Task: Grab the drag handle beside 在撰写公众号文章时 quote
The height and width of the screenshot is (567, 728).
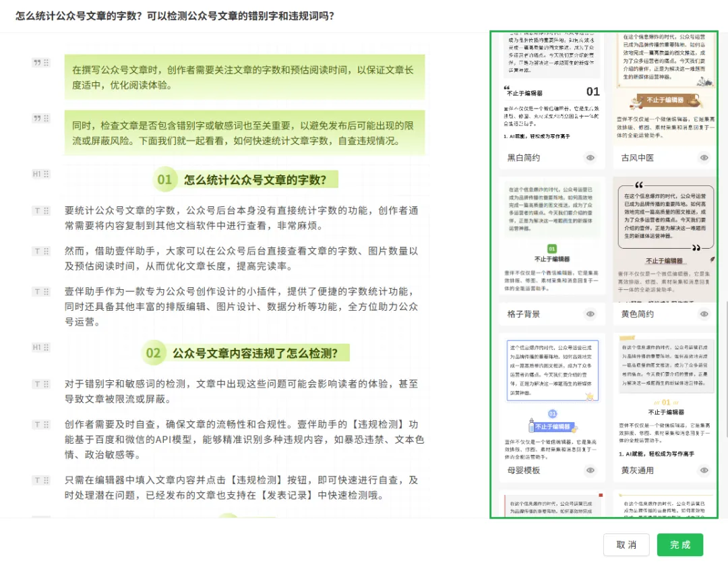Action: tap(47, 63)
